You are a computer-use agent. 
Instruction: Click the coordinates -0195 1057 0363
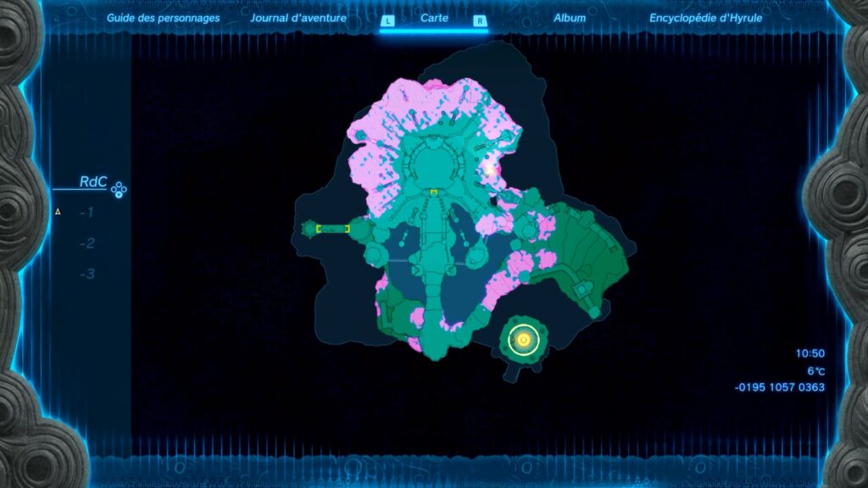(x=780, y=387)
